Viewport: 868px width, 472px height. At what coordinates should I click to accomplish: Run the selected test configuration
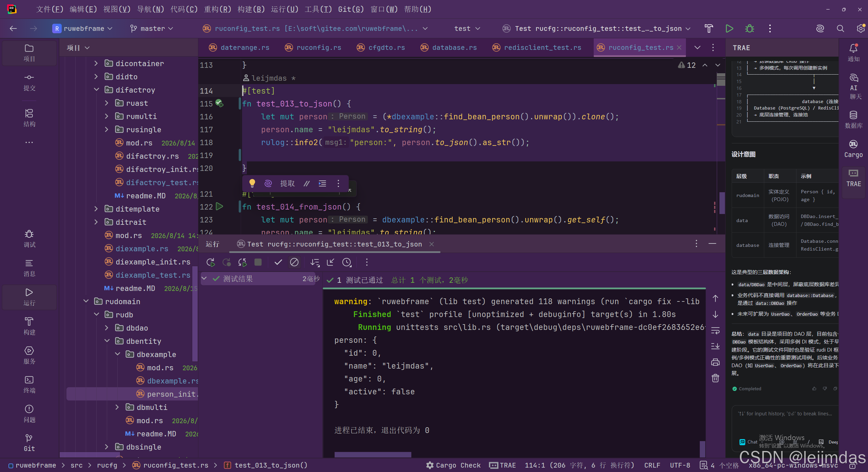(x=729, y=28)
